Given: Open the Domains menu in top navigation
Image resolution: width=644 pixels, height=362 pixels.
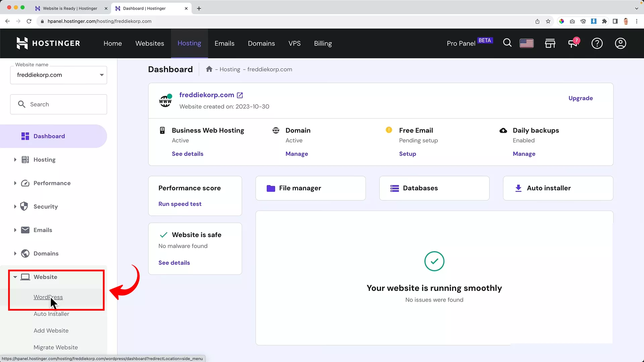Looking at the screenshot, I should click(261, 43).
